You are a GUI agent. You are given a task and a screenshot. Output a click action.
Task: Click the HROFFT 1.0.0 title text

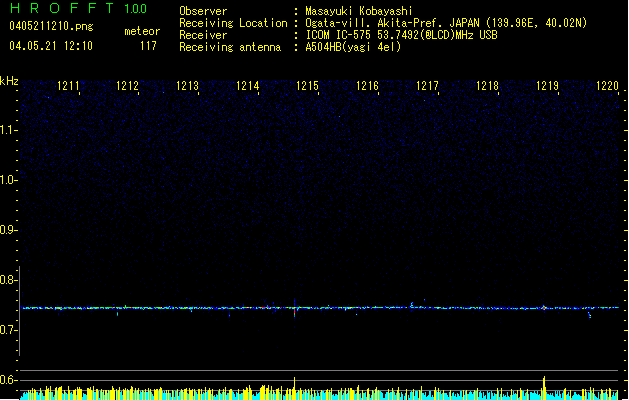pos(79,8)
